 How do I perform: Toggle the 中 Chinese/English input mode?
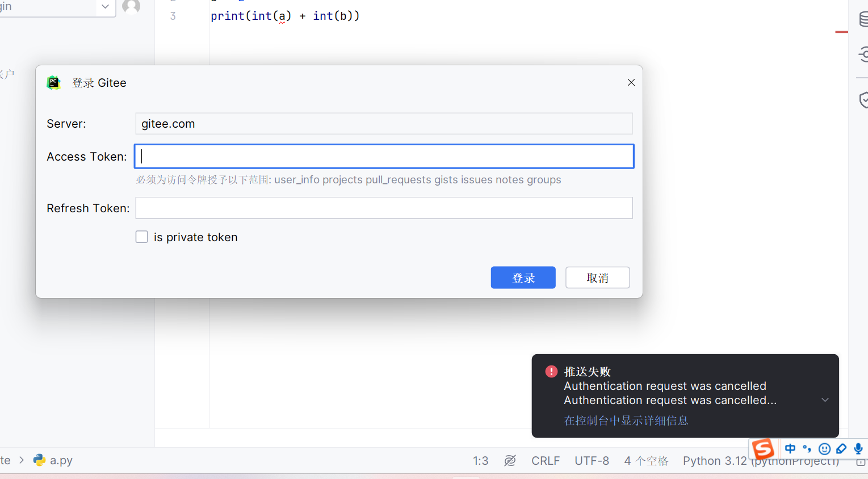pos(790,449)
